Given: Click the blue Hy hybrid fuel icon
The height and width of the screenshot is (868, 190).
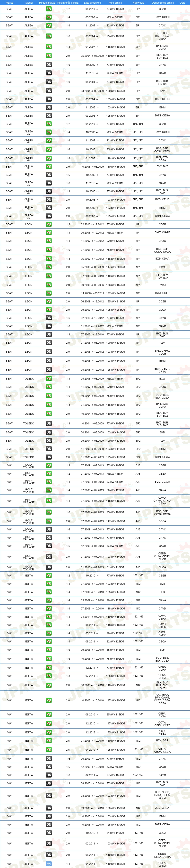Looking at the screenshot, I should (x=49, y=864).
